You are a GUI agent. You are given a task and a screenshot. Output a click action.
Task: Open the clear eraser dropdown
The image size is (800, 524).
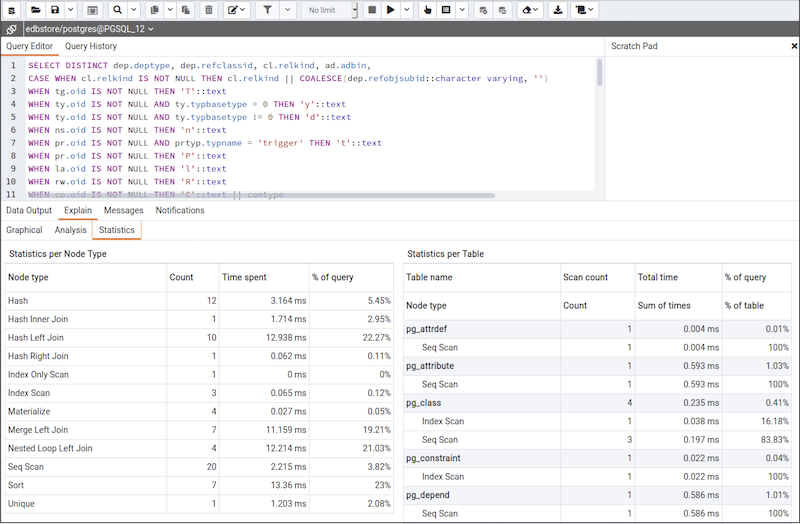[x=530, y=10]
